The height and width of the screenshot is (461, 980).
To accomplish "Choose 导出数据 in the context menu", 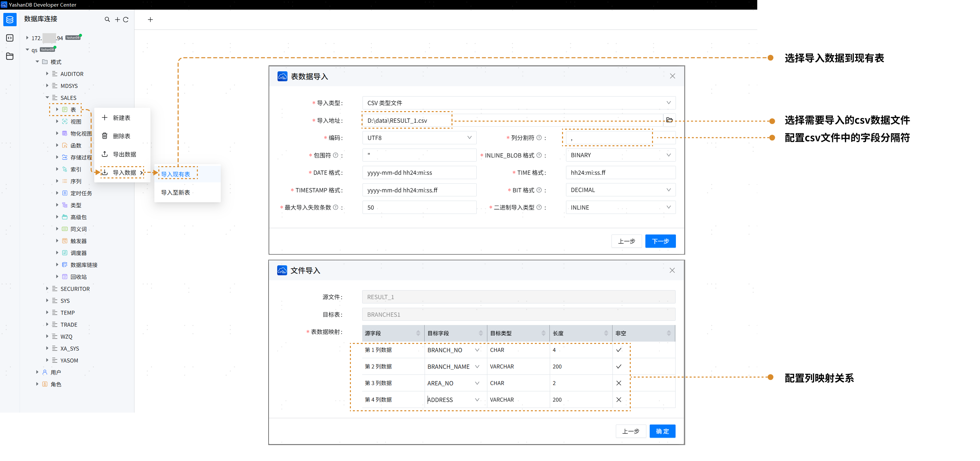I will (124, 154).
